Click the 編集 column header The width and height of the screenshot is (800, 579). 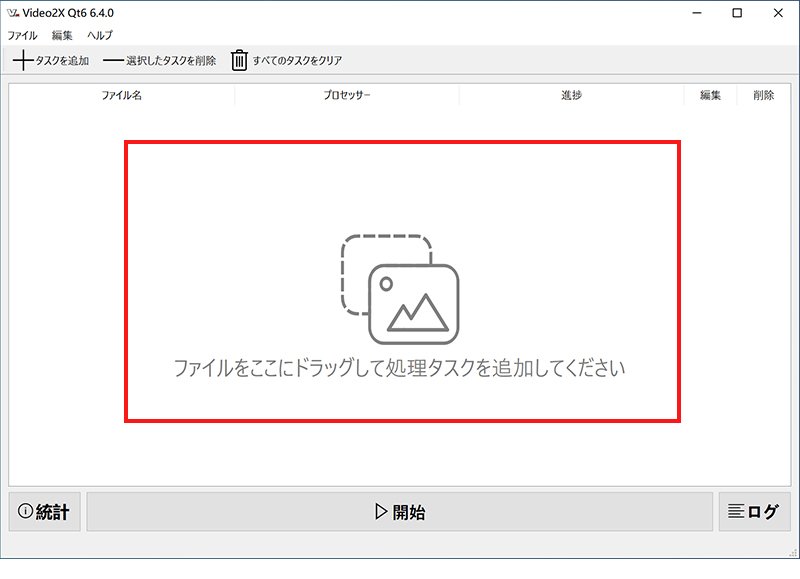coord(710,95)
